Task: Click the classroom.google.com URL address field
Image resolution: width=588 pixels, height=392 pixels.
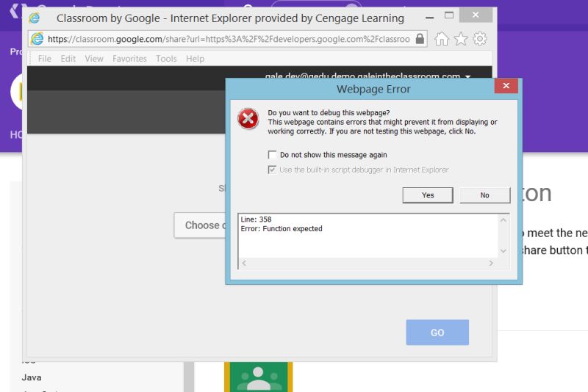Action: 229,39
